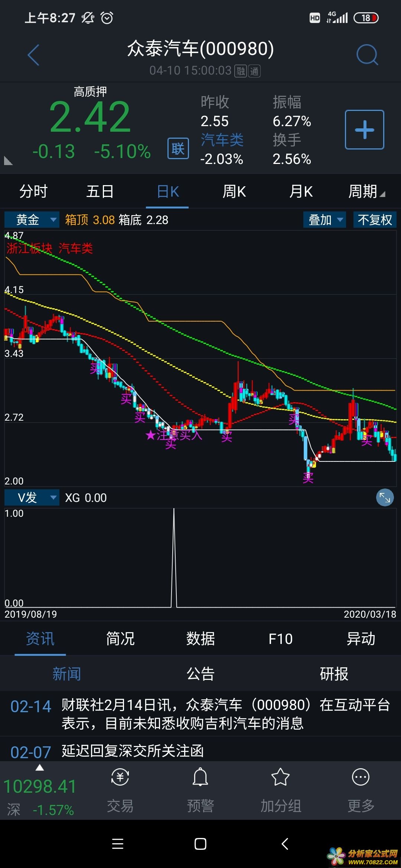
Task: Tap the chart end date 2020/03/18
Action: 370,614
